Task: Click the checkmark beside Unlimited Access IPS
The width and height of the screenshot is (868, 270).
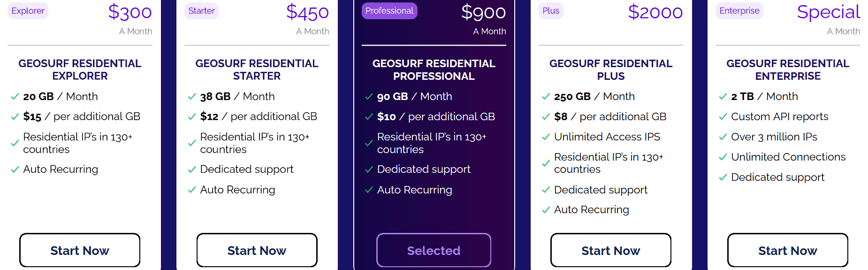Action: click(546, 137)
